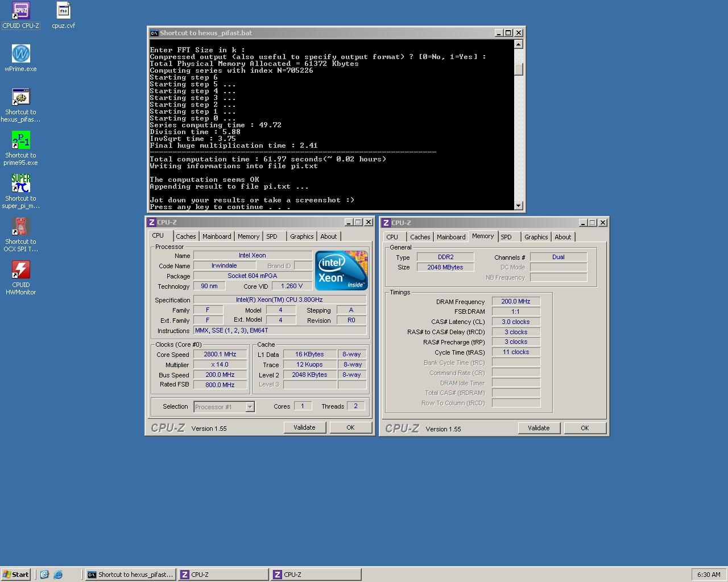The width and height of the screenshot is (728, 582).
Task: Click the total computation time line in console
Action: tap(268, 159)
